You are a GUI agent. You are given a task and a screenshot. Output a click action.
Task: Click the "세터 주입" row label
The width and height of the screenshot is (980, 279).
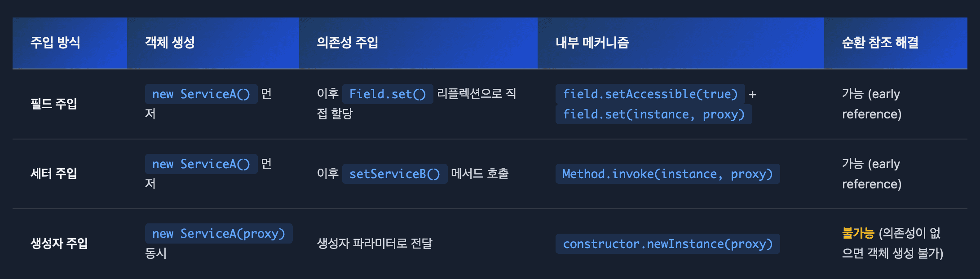pos(53,173)
